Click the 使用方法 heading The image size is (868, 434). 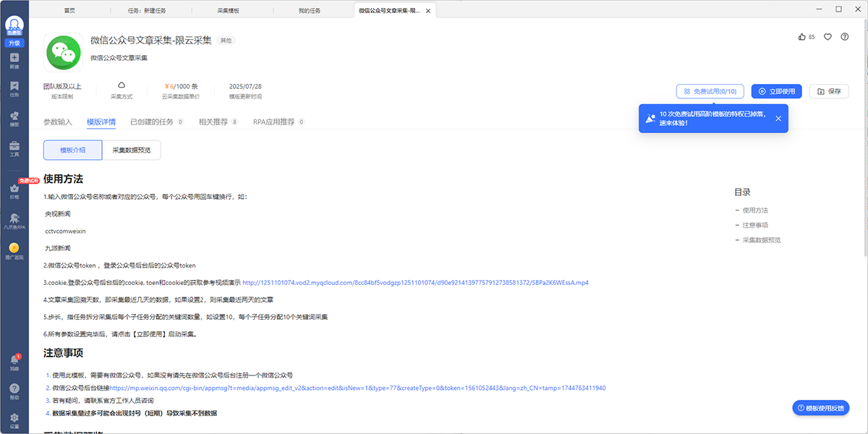(63, 179)
